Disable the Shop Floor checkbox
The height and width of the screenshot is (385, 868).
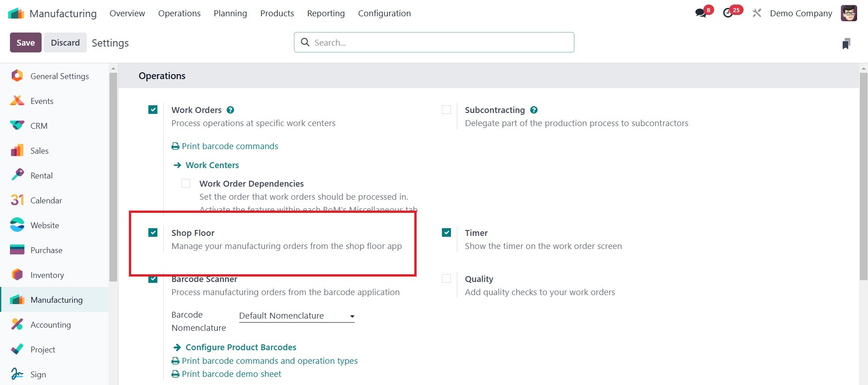[x=153, y=233]
